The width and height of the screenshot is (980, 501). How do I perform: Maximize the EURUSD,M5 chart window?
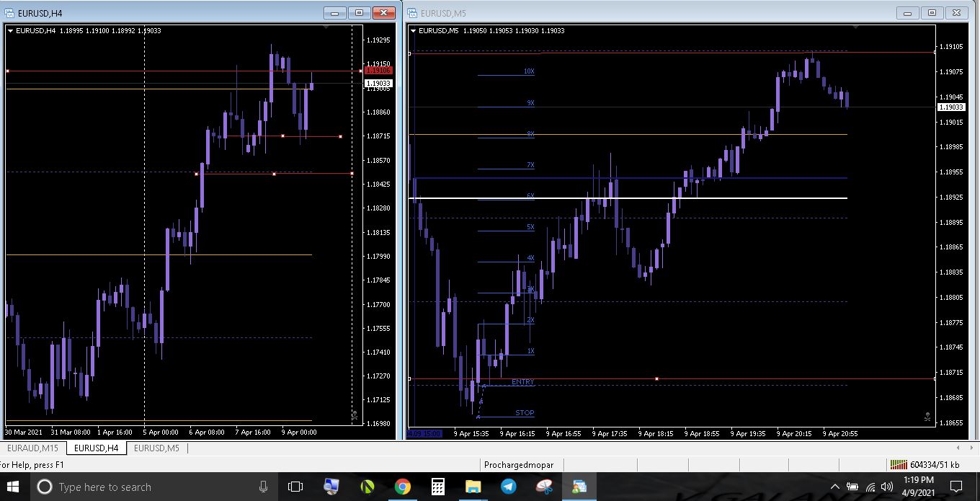pos(932,13)
